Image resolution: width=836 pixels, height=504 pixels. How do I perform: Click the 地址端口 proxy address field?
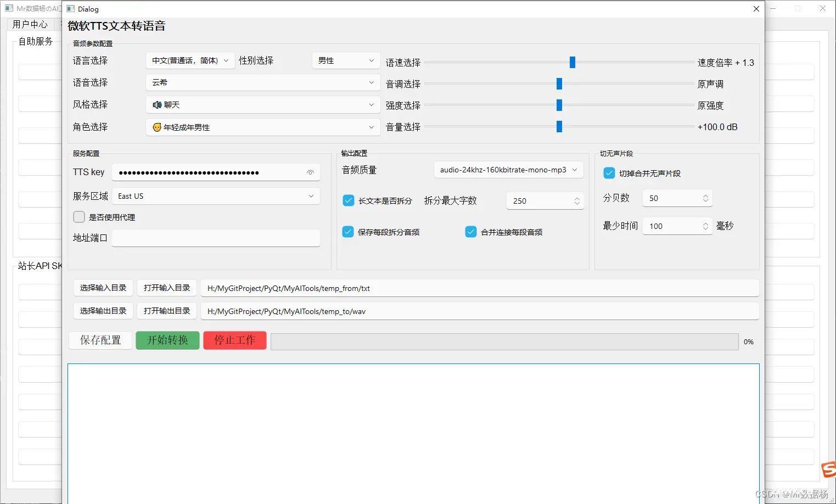tap(216, 238)
